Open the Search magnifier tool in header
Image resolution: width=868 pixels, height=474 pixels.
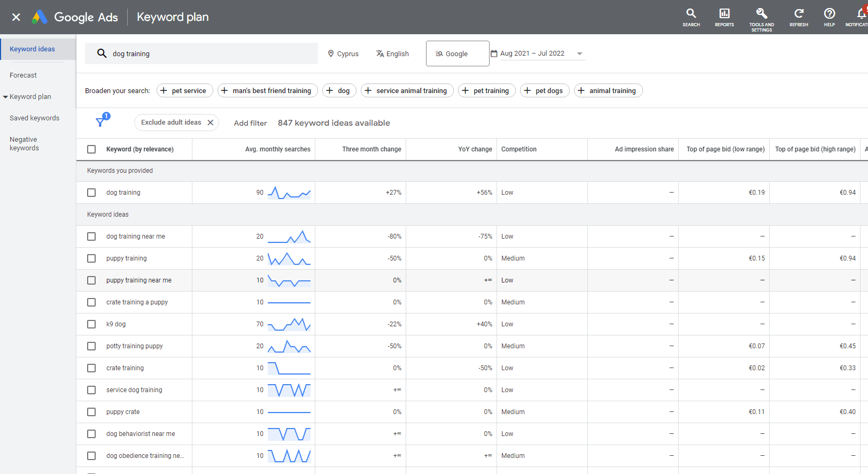691,17
